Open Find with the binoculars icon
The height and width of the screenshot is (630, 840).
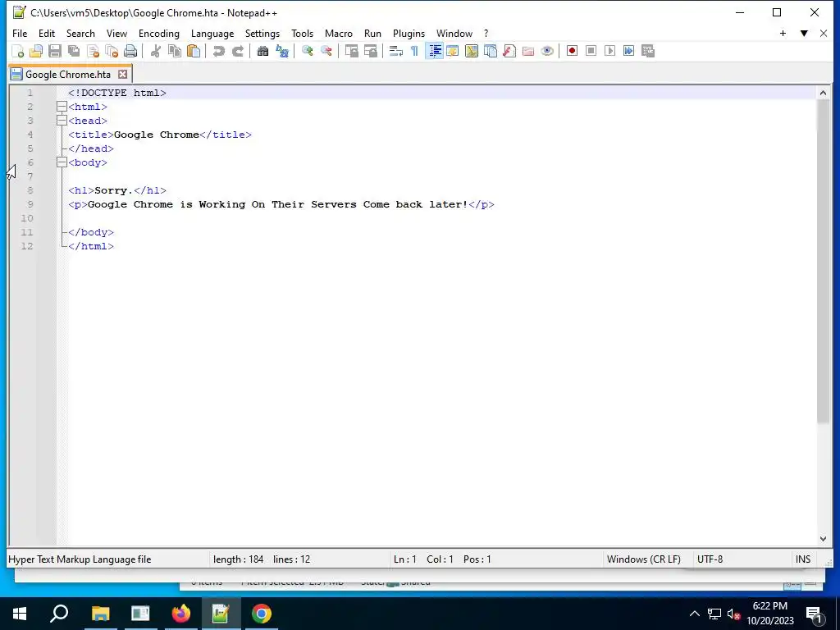[262, 51]
